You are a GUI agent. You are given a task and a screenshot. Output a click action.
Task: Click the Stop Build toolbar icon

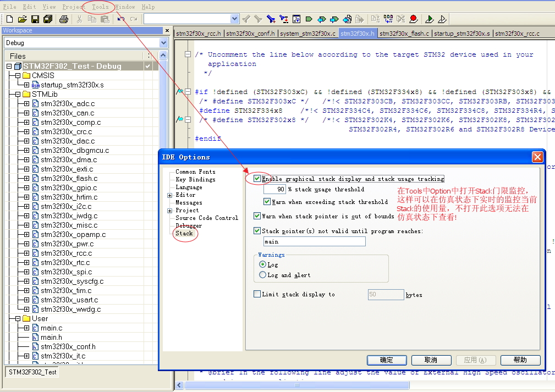pyautogui.click(x=400, y=19)
